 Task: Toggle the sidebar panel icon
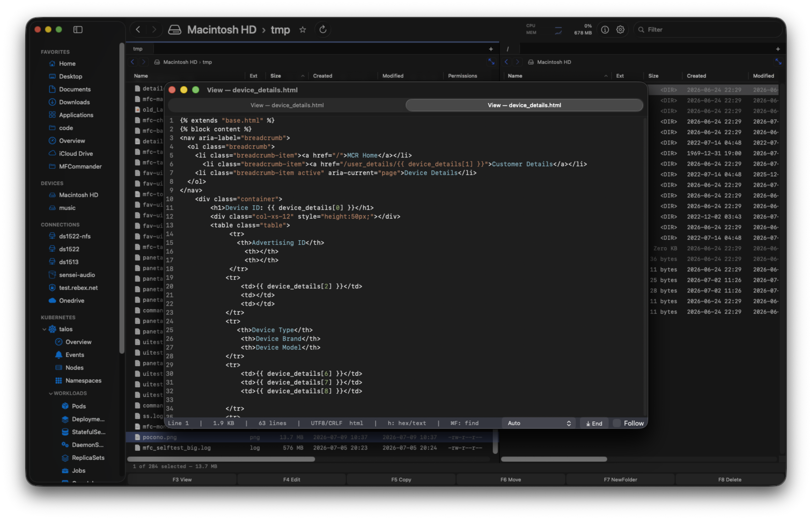click(x=78, y=29)
